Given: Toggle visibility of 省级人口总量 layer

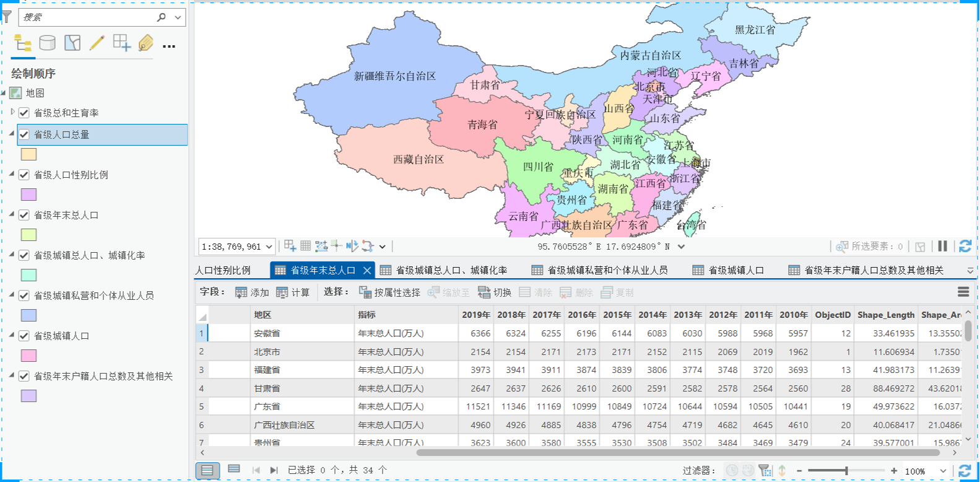Looking at the screenshot, I should pos(24,134).
